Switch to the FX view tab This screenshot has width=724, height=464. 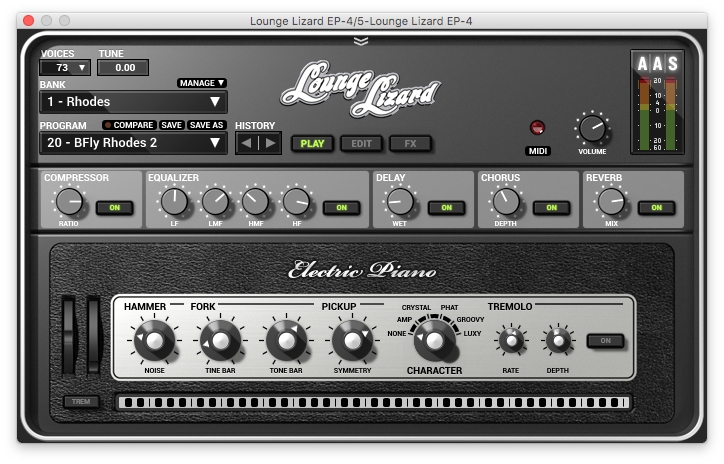tap(410, 144)
